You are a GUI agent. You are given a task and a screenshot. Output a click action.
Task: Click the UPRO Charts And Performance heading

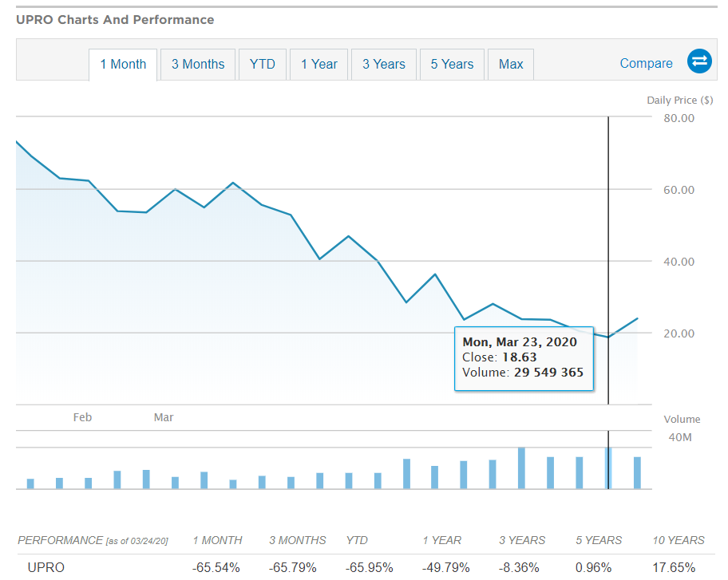click(115, 19)
